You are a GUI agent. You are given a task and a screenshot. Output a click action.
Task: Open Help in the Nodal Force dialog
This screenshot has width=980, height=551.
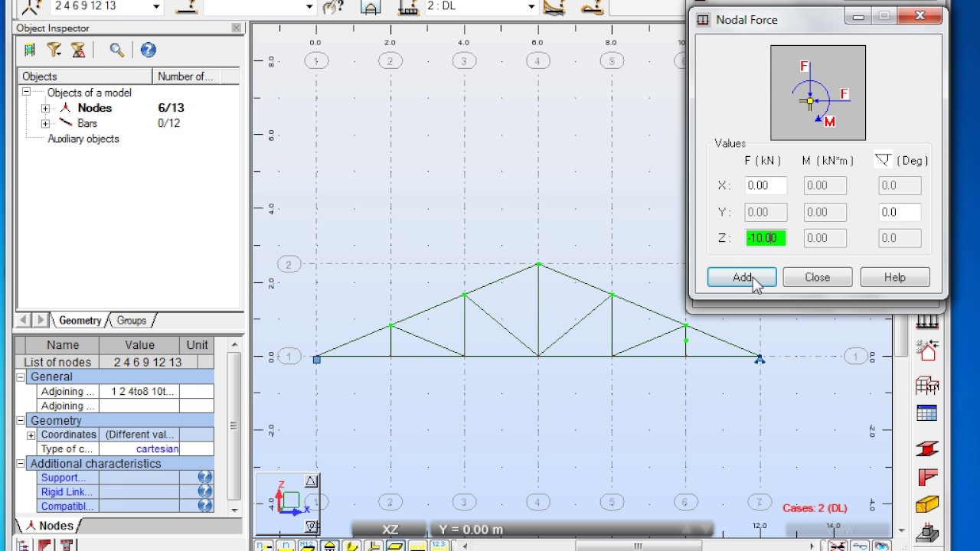tap(895, 277)
